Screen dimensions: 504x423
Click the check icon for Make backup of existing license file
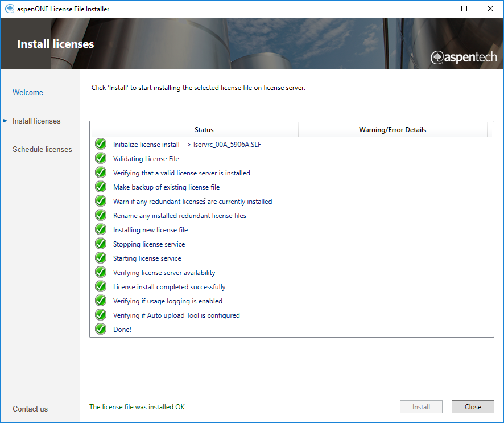(x=101, y=187)
